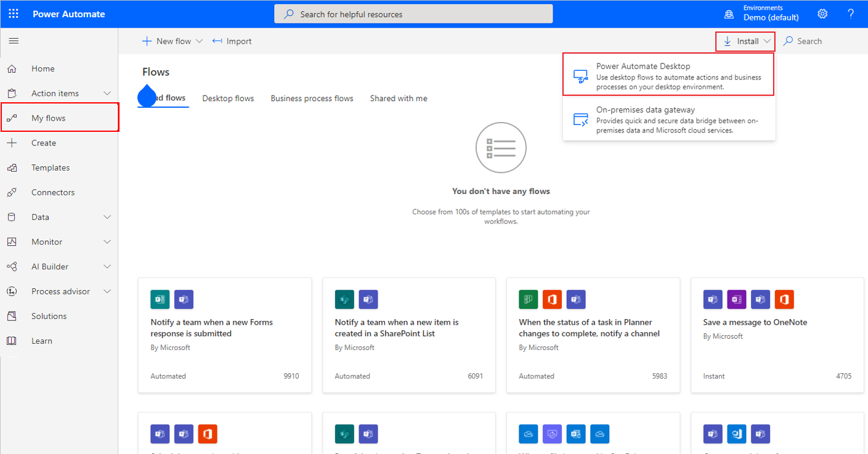Screen dimensions: 868x454
Task: Click the Monitor chart icon
Action: (12, 242)
